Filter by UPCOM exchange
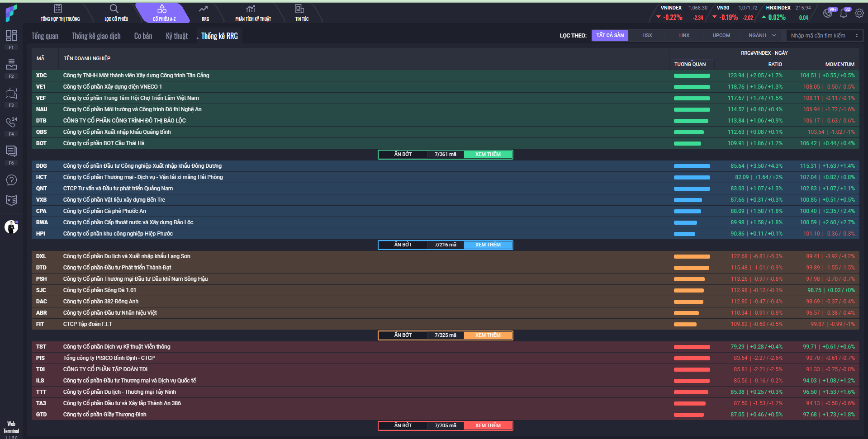 click(721, 35)
